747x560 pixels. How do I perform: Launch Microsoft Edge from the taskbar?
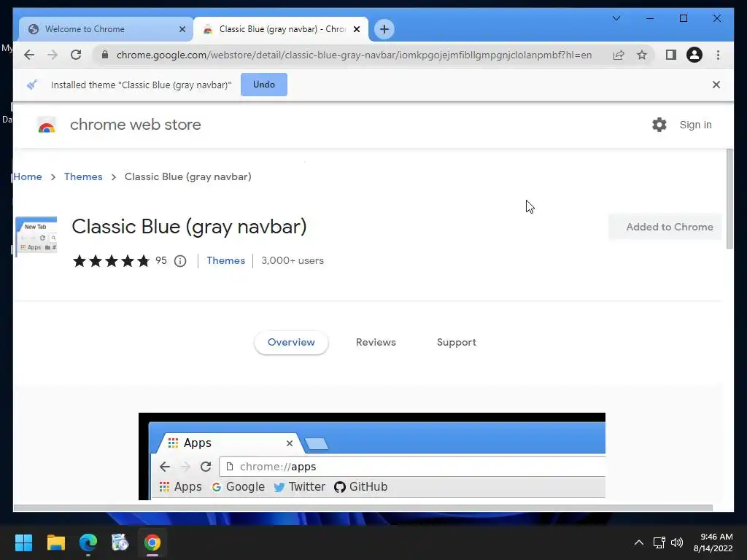pyautogui.click(x=88, y=542)
